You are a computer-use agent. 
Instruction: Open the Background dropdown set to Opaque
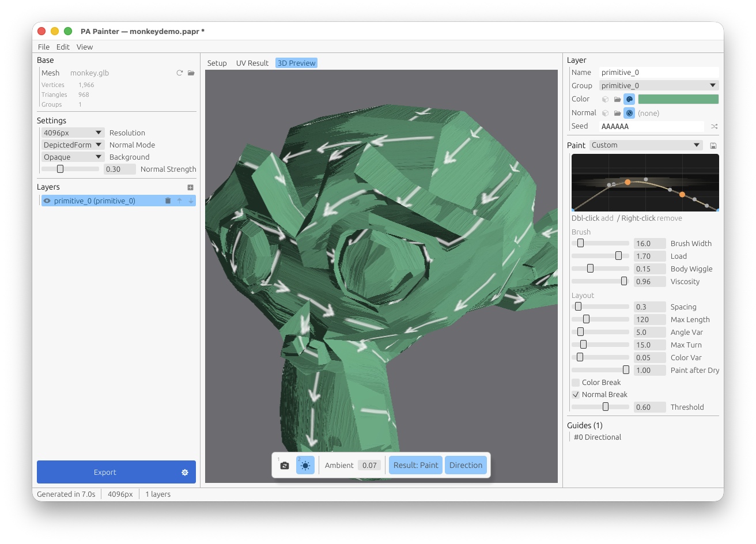click(73, 157)
